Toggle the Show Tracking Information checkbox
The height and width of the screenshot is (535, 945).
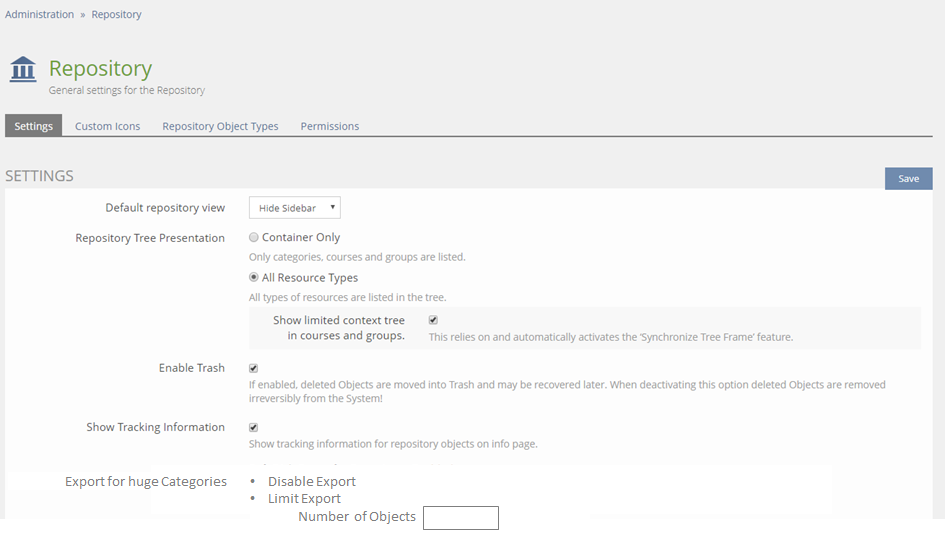[x=254, y=427]
